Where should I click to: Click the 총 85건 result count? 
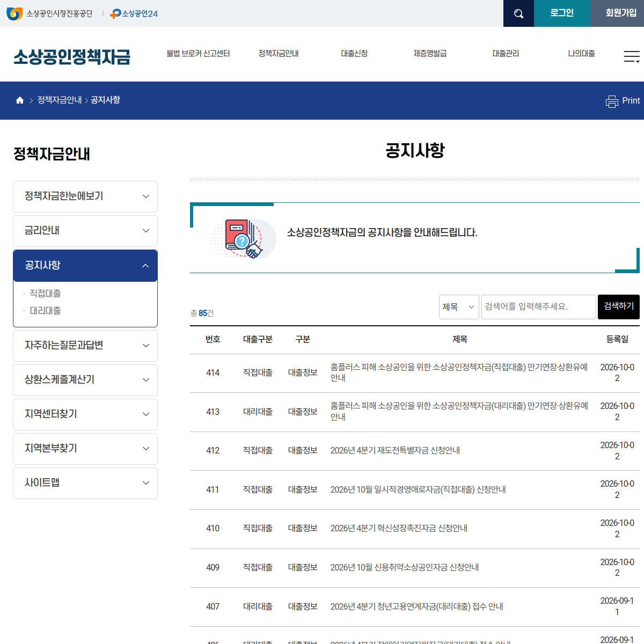[202, 313]
